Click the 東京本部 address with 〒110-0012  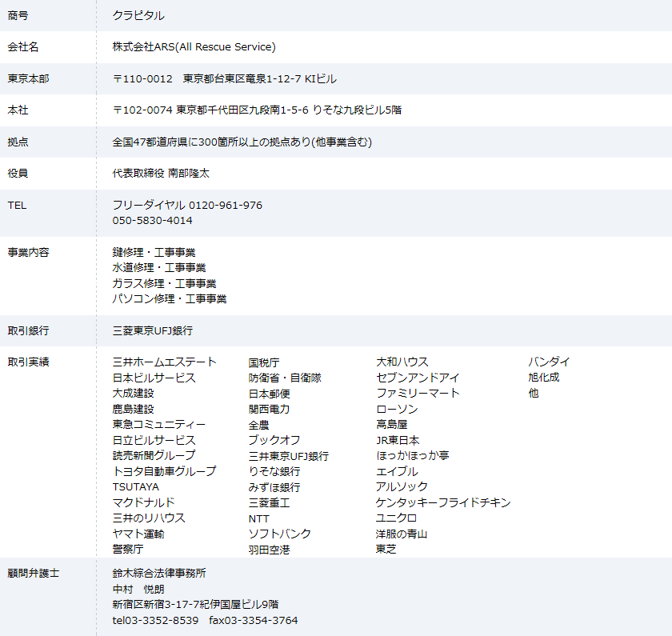tap(225, 79)
